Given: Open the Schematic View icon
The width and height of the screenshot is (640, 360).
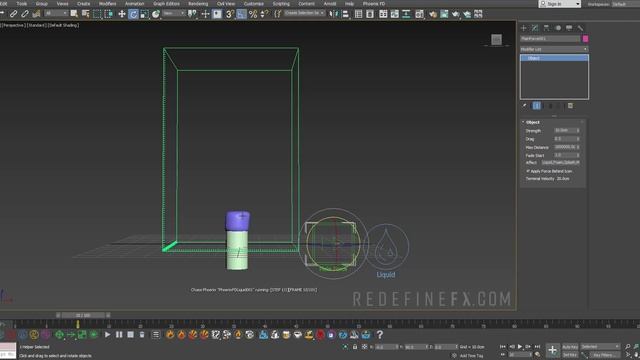Looking at the screenshot, I should click(x=406, y=14).
